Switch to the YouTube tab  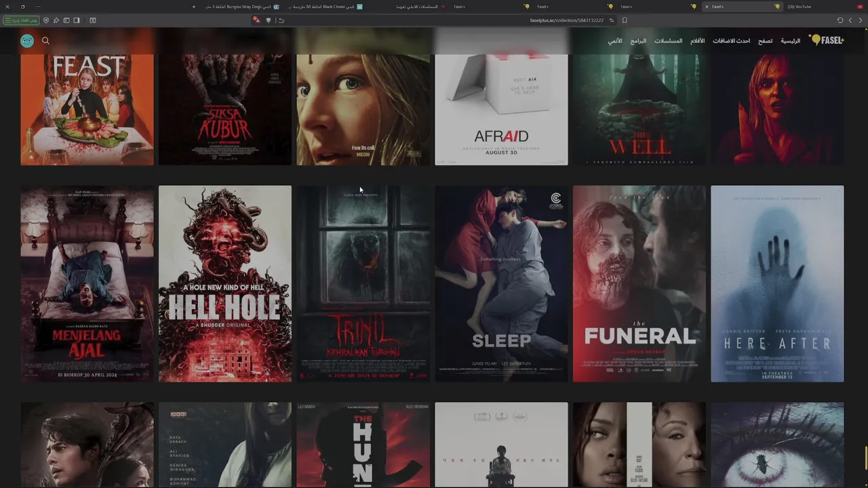coord(825,7)
